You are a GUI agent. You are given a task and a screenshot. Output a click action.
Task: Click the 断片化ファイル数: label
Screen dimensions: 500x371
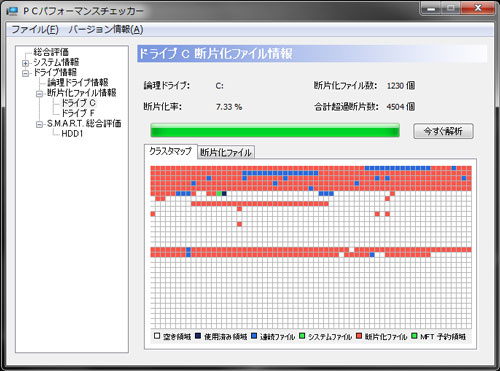click(345, 86)
